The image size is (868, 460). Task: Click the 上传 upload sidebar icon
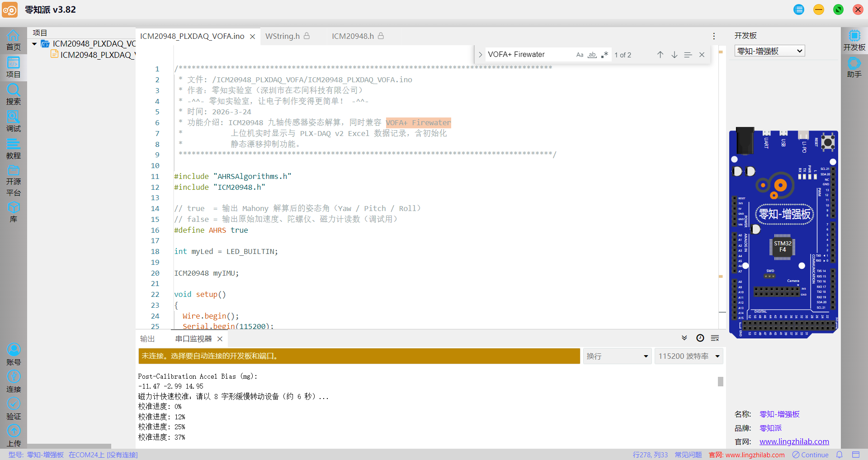pyautogui.click(x=13, y=436)
